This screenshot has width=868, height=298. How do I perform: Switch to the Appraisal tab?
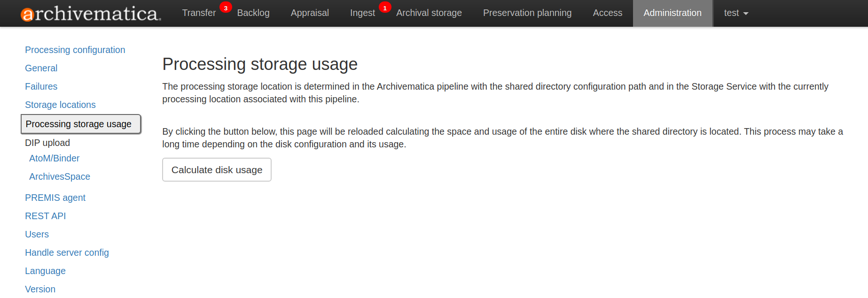(310, 13)
